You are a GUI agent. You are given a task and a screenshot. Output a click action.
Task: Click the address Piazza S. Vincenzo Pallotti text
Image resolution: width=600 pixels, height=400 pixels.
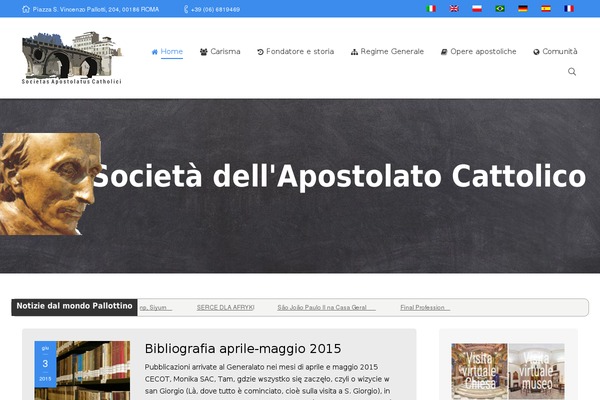tap(96, 10)
